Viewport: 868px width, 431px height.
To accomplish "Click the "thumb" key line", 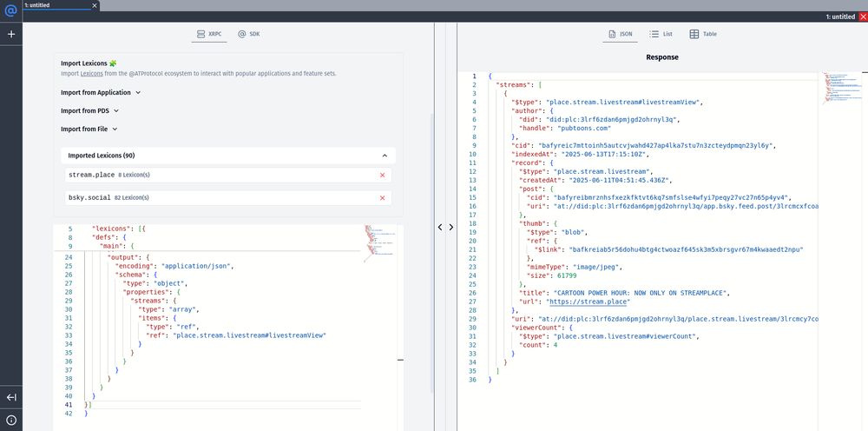I will [x=538, y=224].
